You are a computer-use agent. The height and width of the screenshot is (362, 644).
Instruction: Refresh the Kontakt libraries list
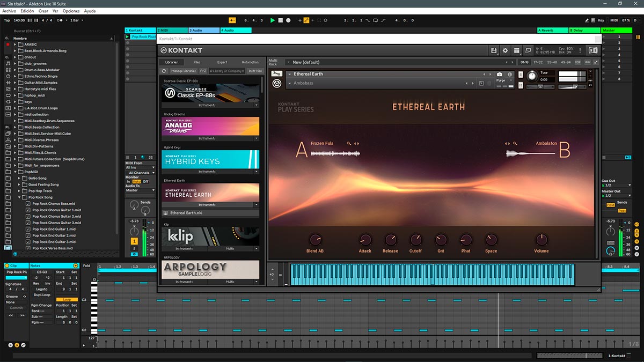point(164,71)
